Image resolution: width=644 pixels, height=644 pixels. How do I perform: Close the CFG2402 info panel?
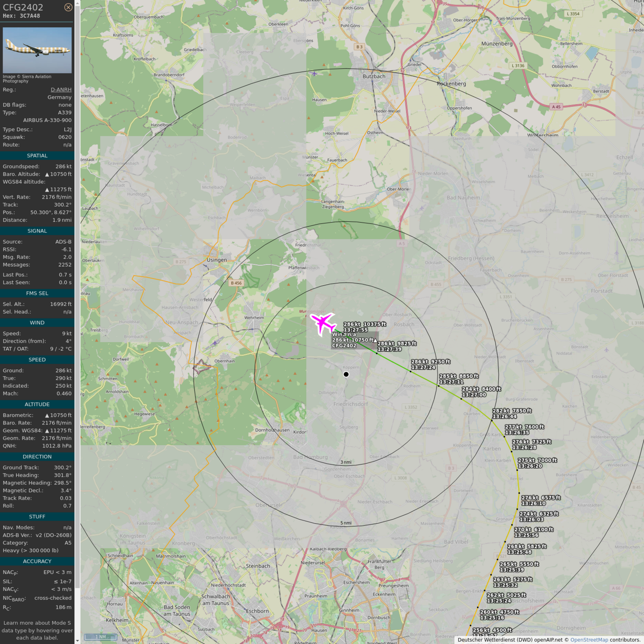point(68,7)
